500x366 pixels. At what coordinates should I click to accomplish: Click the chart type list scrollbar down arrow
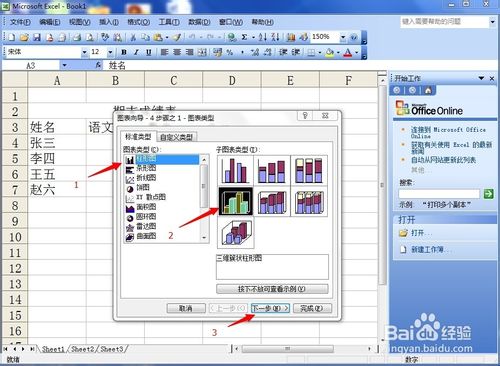tap(204, 237)
